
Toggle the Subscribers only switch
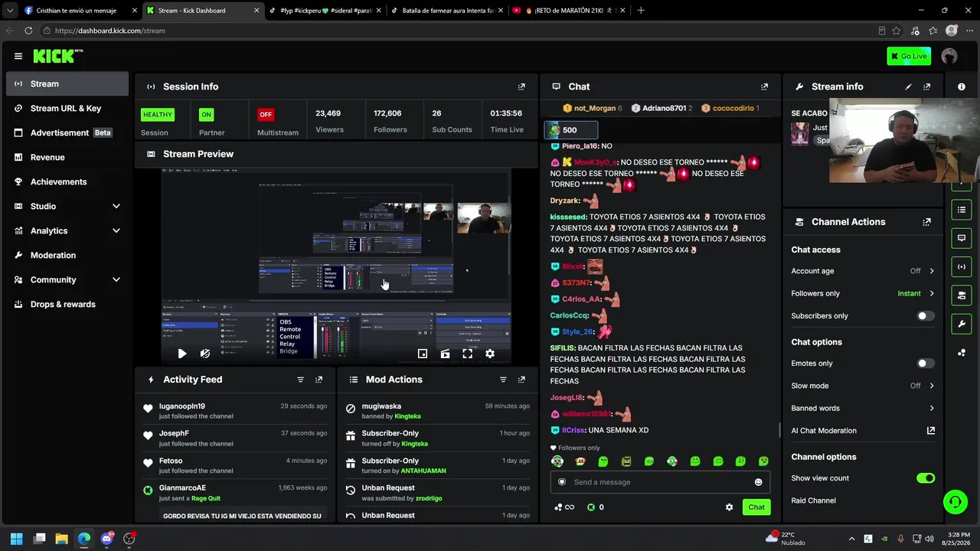926,316
